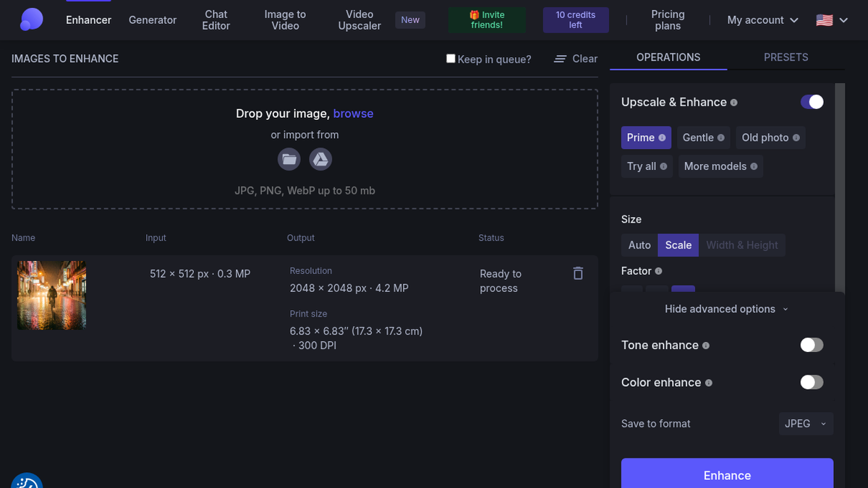Switch to the PRESETS tab
Viewport: 868px width, 488px height.
coord(786,57)
